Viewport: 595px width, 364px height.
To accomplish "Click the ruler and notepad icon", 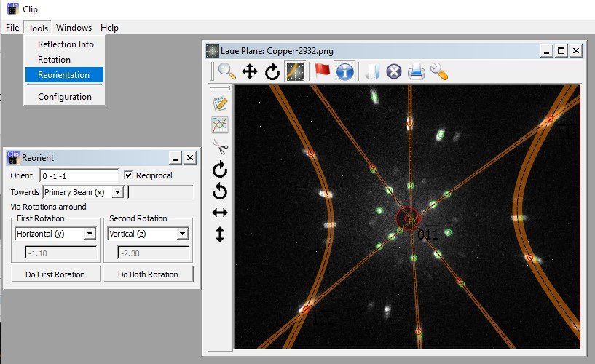I will coord(219,103).
